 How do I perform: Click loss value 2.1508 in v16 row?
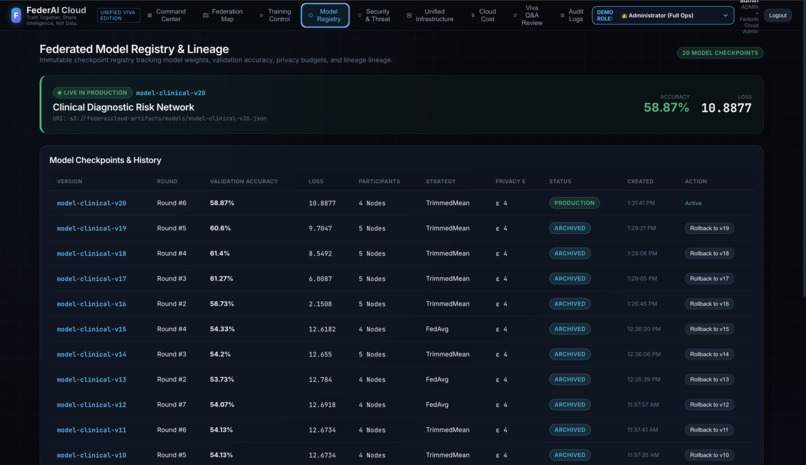(x=320, y=304)
